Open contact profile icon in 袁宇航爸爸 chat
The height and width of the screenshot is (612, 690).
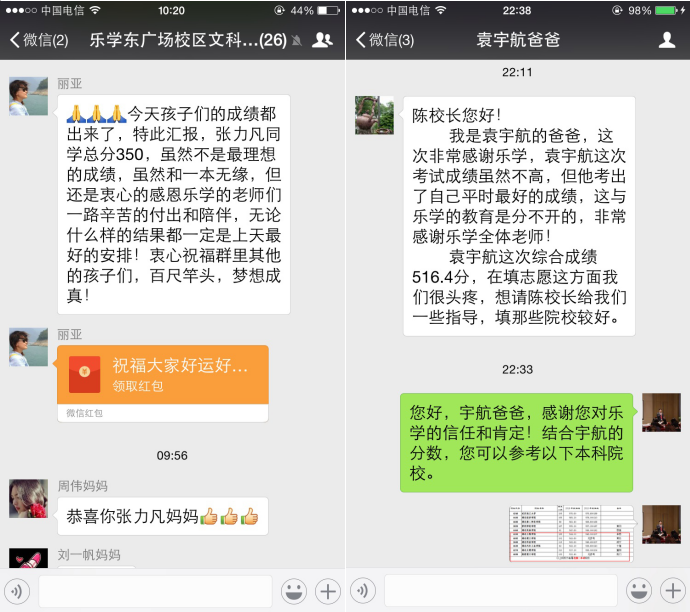click(x=667, y=40)
